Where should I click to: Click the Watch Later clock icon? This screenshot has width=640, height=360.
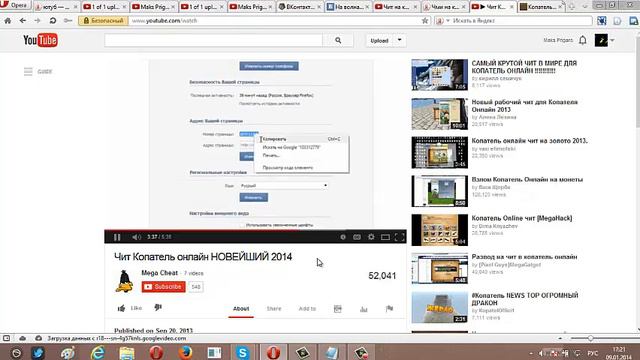click(343, 237)
